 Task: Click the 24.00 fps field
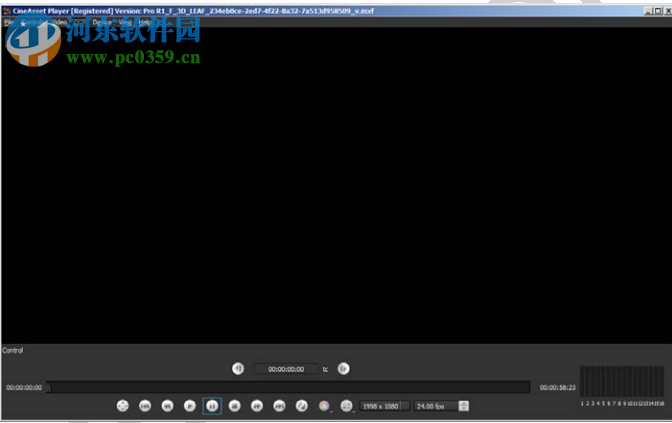[x=436, y=406]
